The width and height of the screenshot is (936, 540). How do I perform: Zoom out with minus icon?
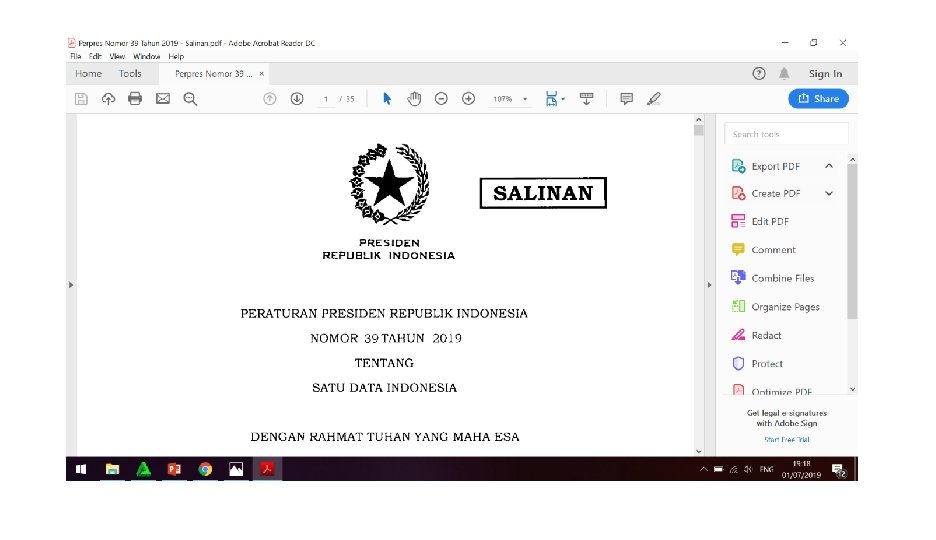coord(441,99)
